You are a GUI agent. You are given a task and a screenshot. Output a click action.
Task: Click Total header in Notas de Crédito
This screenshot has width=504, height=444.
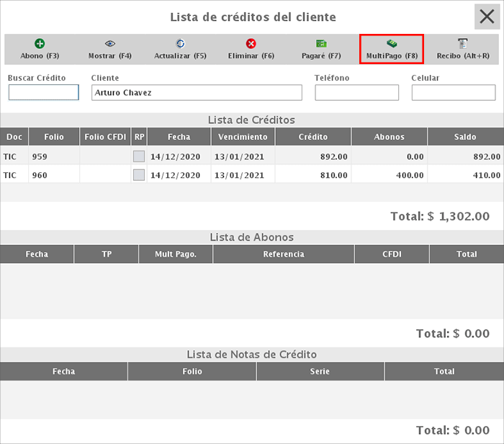(444, 371)
